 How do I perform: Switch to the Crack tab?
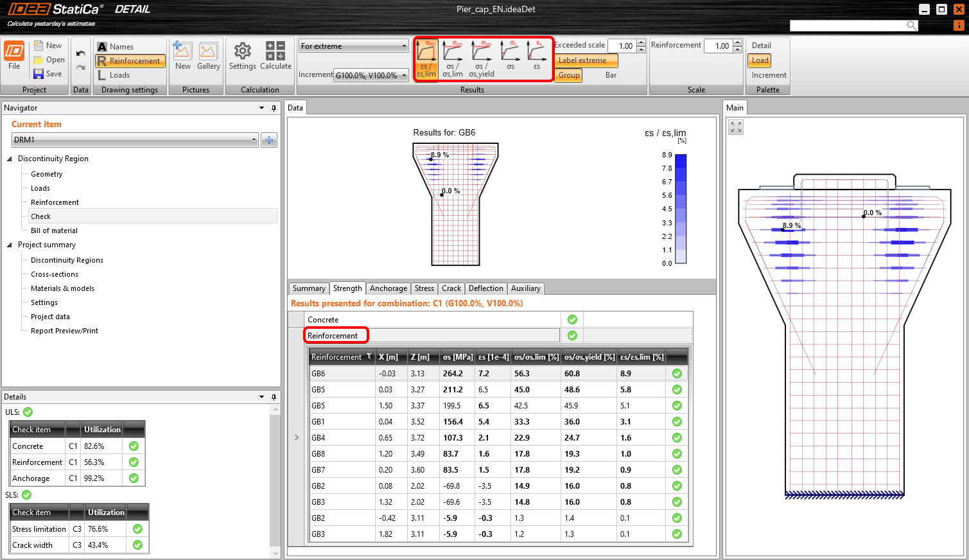(x=451, y=288)
